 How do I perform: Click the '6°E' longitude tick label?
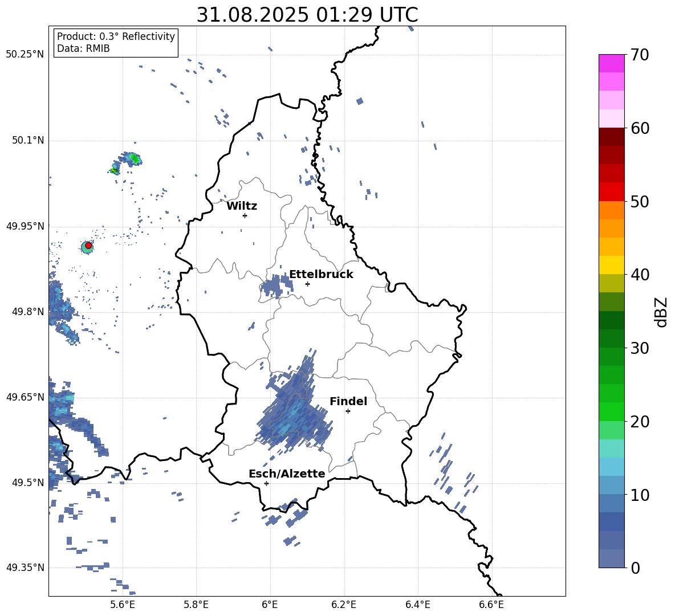270,605
